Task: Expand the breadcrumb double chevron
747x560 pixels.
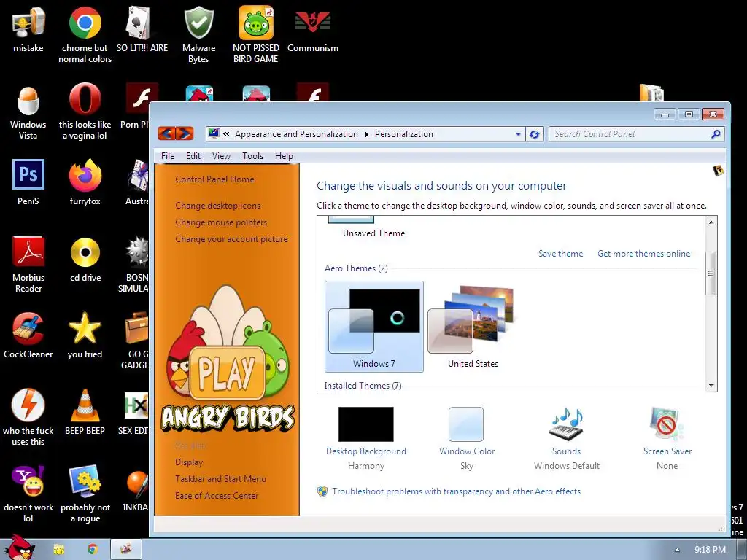Action: pos(226,134)
